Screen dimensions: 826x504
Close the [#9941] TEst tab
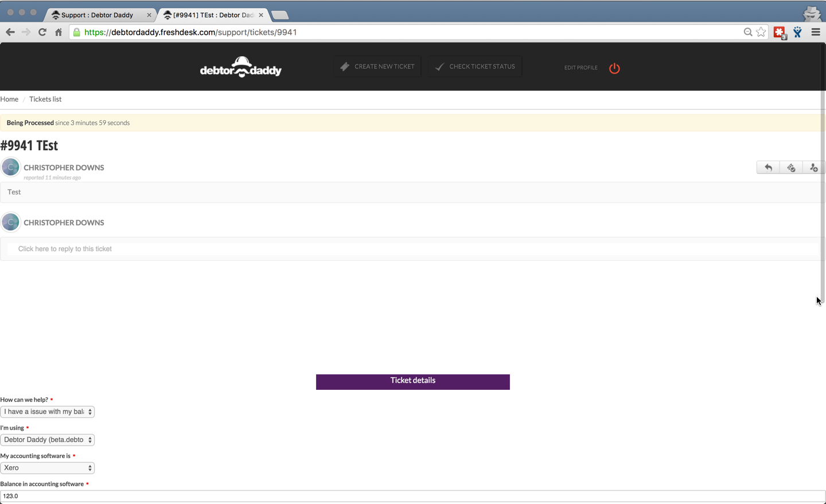(261, 15)
